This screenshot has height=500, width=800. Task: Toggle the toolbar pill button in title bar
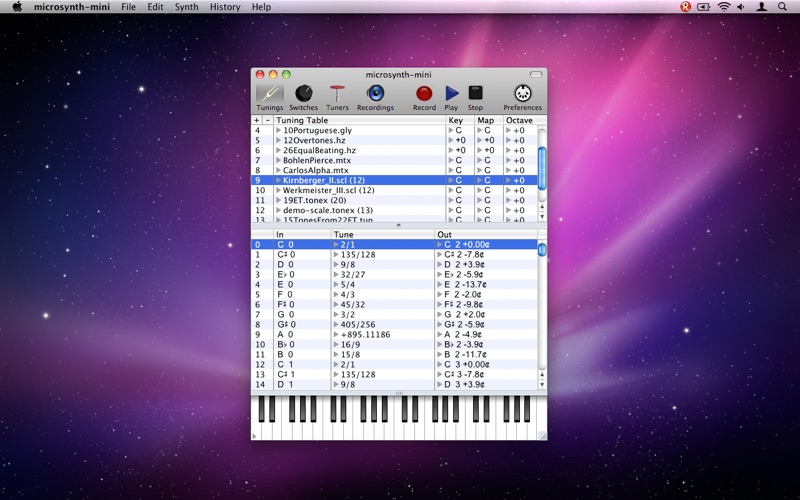pyautogui.click(x=536, y=74)
